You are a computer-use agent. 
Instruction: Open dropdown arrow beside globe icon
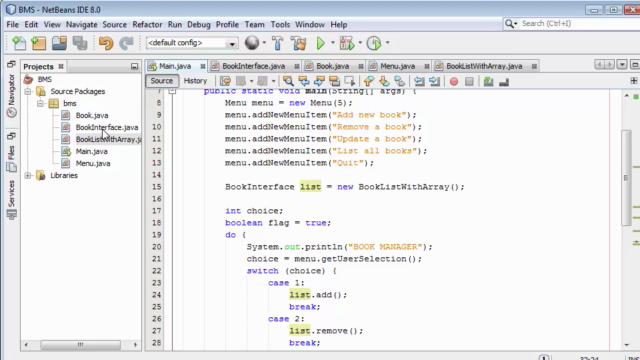264,42
